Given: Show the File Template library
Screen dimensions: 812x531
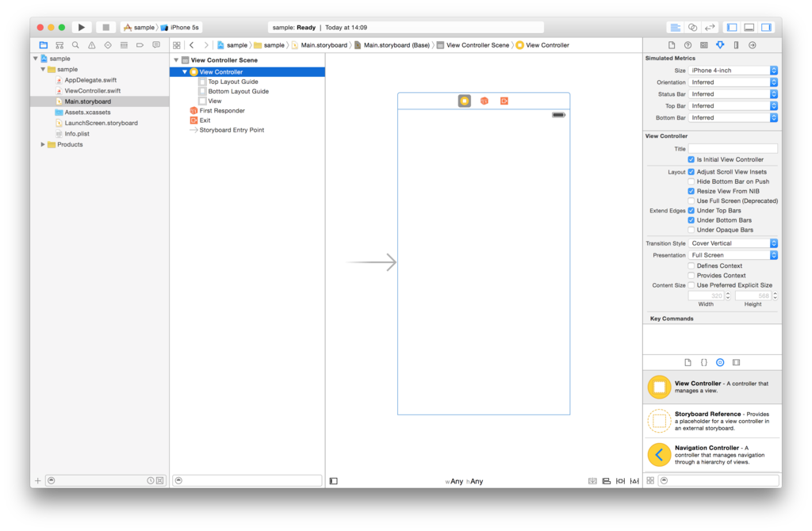Looking at the screenshot, I should [688, 362].
